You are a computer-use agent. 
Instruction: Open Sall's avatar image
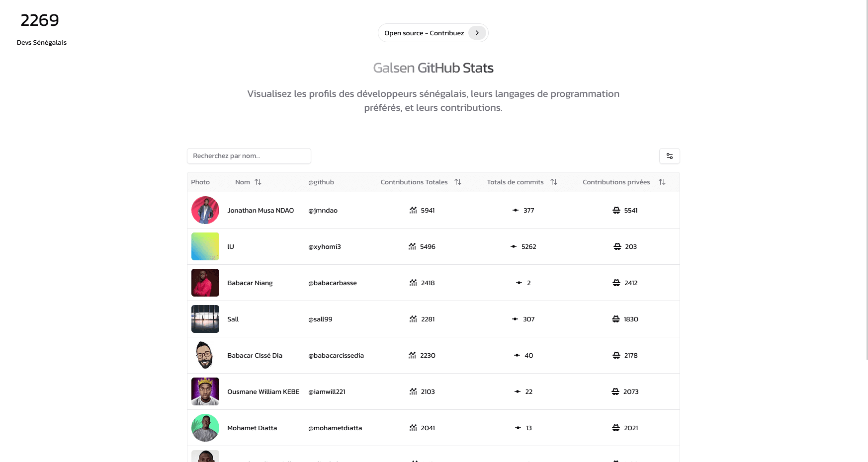click(x=205, y=319)
